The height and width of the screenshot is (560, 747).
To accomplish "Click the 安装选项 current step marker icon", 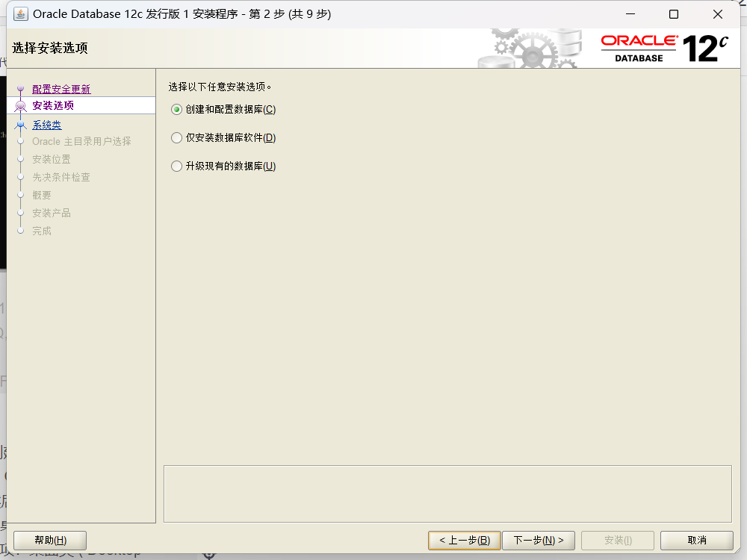I will click(20, 106).
